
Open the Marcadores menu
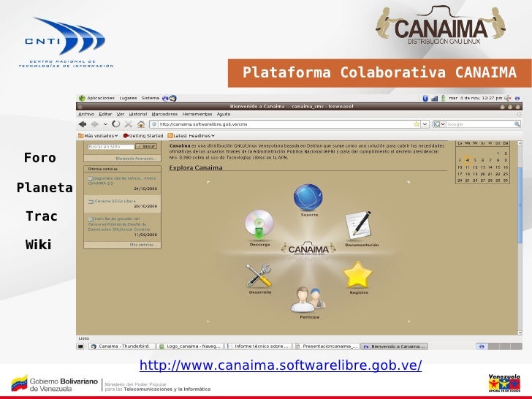coord(164,114)
